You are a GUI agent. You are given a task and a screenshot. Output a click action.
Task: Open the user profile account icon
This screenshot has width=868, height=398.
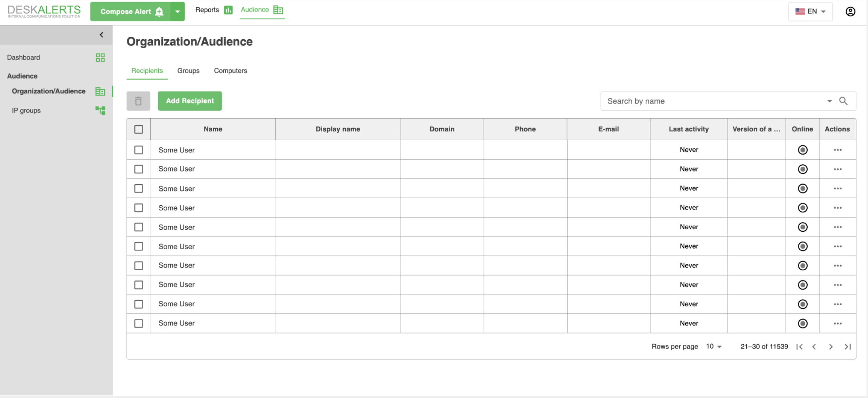coord(850,11)
